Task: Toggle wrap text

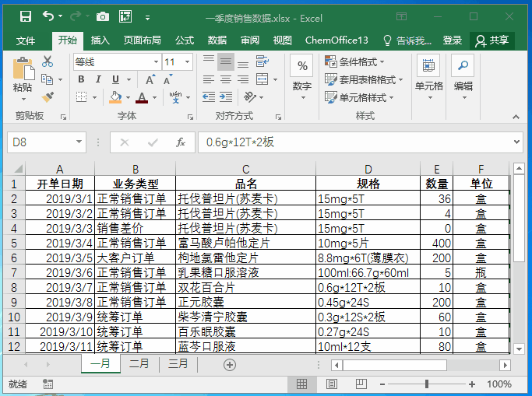Action: point(262,61)
